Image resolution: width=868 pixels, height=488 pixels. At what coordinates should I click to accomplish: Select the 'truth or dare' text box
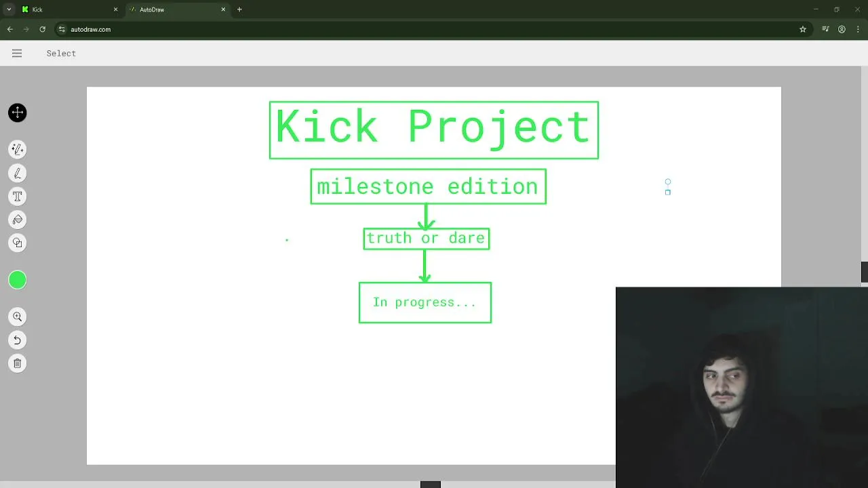[427, 239]
